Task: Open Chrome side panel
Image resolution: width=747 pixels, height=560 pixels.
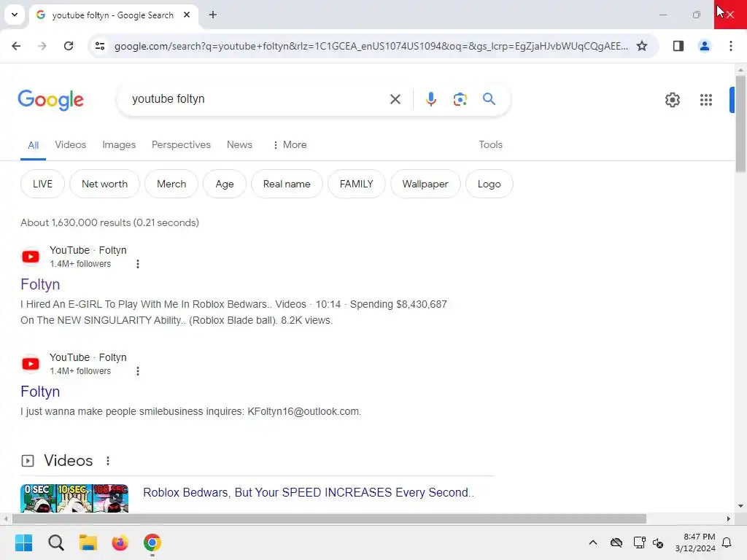Action: tap(678, 46)
